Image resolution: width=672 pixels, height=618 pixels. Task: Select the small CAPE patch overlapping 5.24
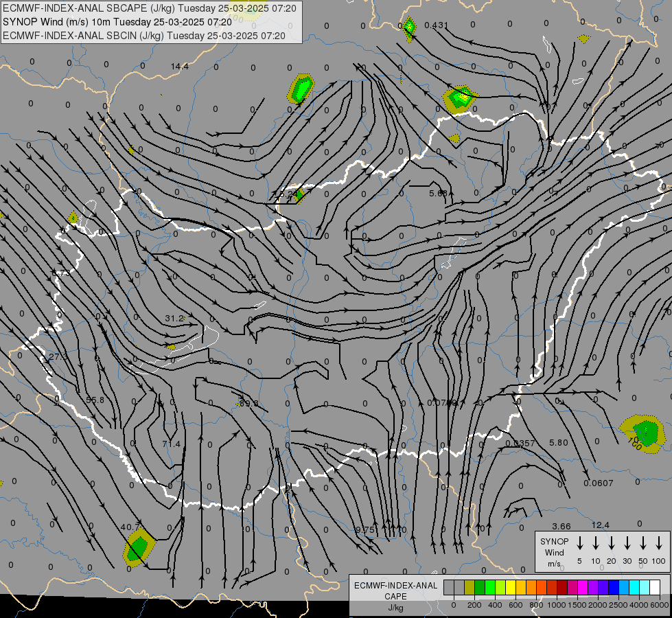pos(299,195)
